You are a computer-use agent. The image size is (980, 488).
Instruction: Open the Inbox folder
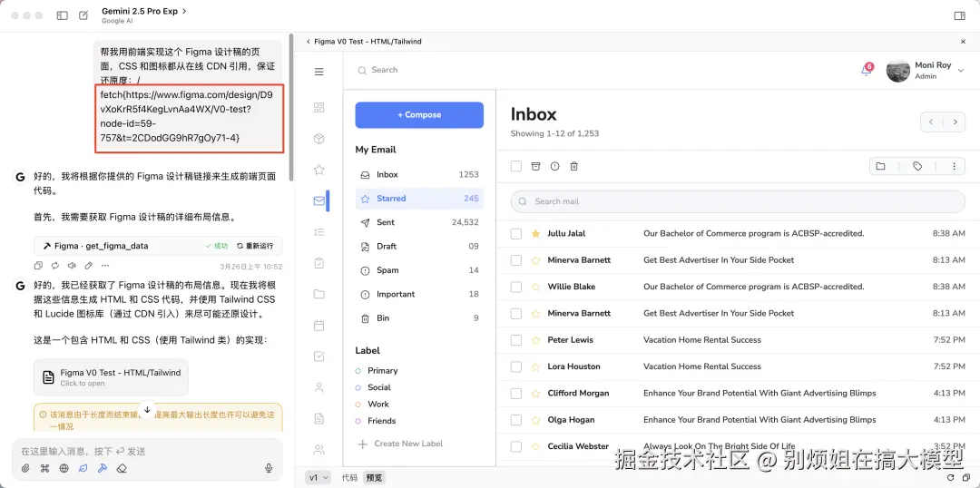419,175
